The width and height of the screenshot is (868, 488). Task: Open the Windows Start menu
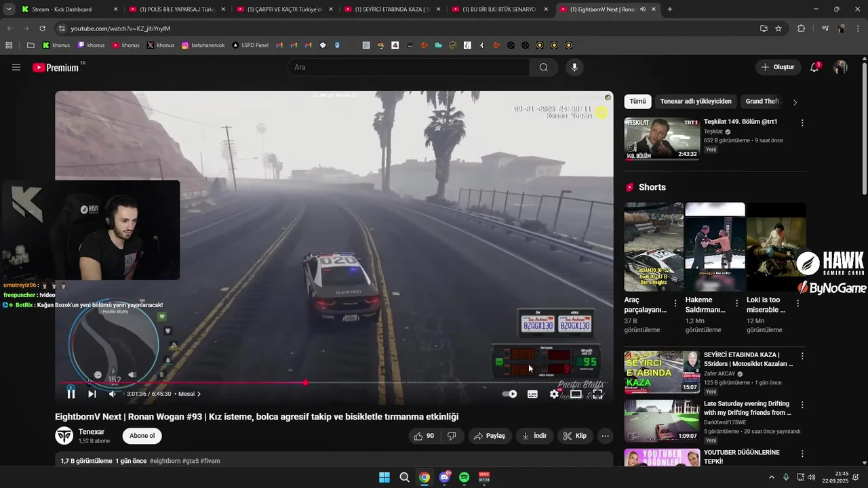pos(384,477)
